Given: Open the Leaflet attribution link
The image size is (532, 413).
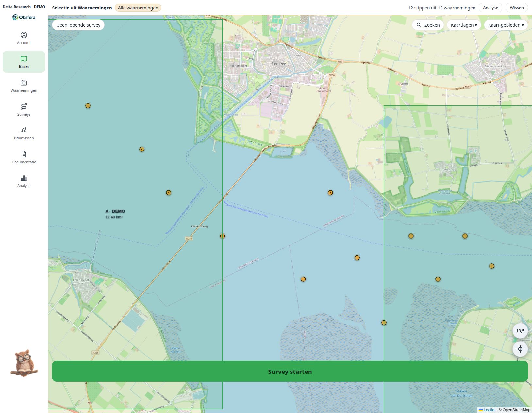Looking at the screenshot, I should coord(489,410).
